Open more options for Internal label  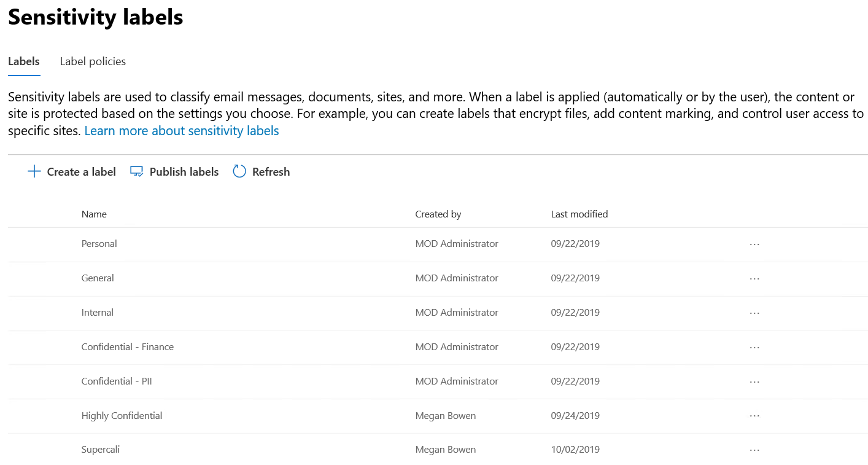point(754,313)
